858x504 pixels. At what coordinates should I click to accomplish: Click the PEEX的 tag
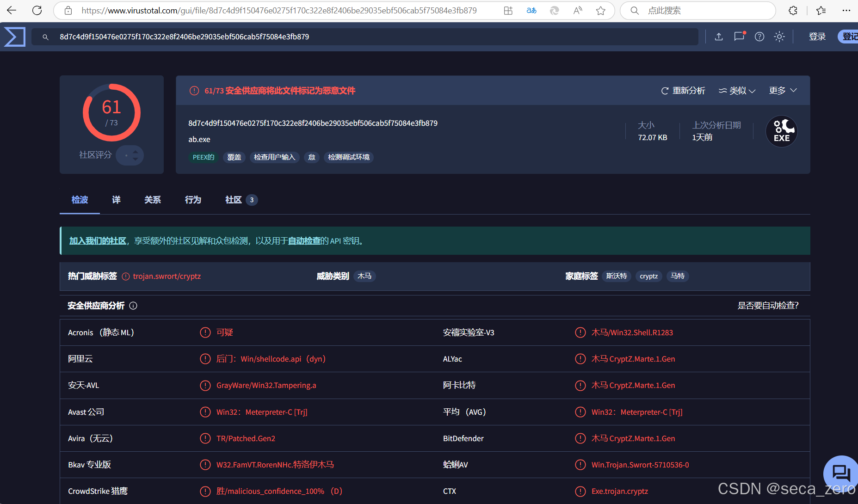click(204, 157)
